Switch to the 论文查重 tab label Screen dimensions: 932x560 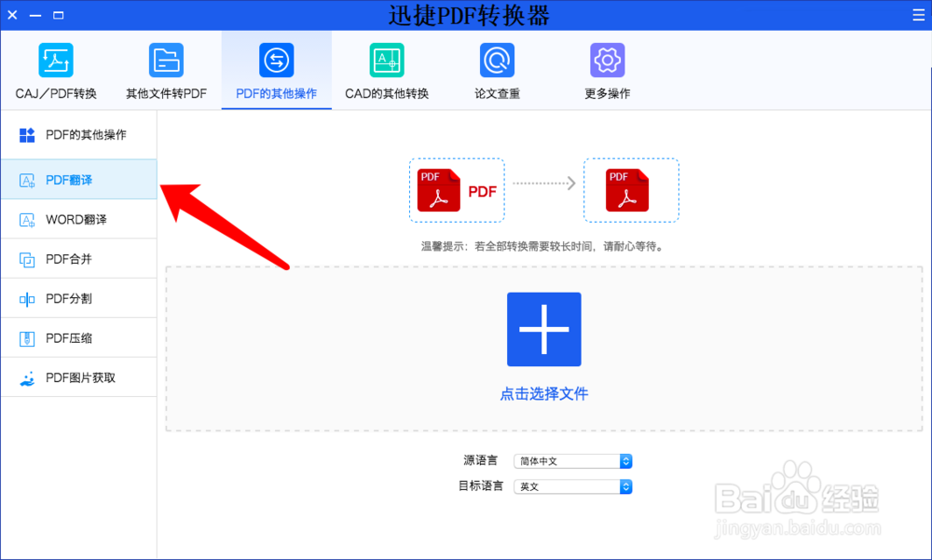[497, 93]
